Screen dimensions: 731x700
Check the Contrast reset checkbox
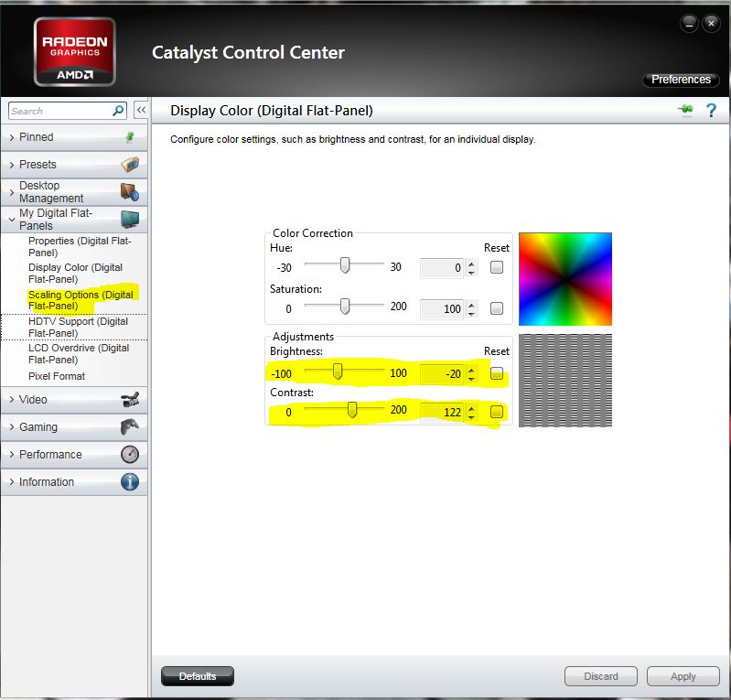point(497,412)
